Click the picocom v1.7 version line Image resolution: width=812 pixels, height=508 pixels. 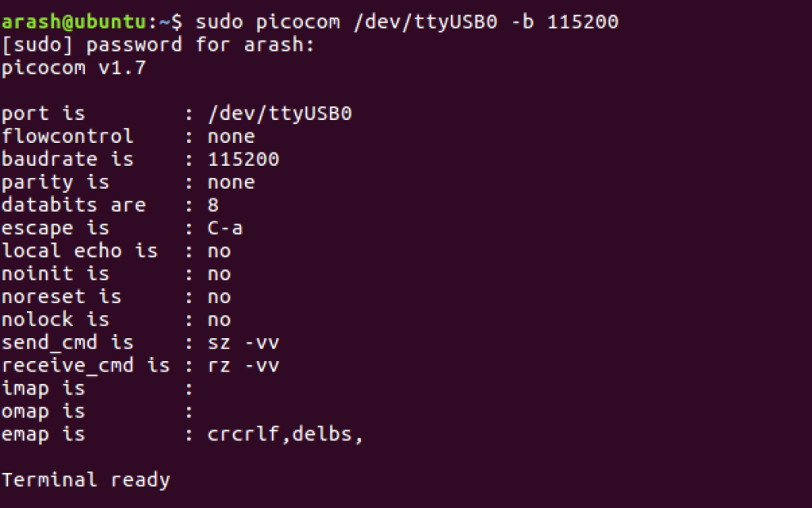point(74,68)
